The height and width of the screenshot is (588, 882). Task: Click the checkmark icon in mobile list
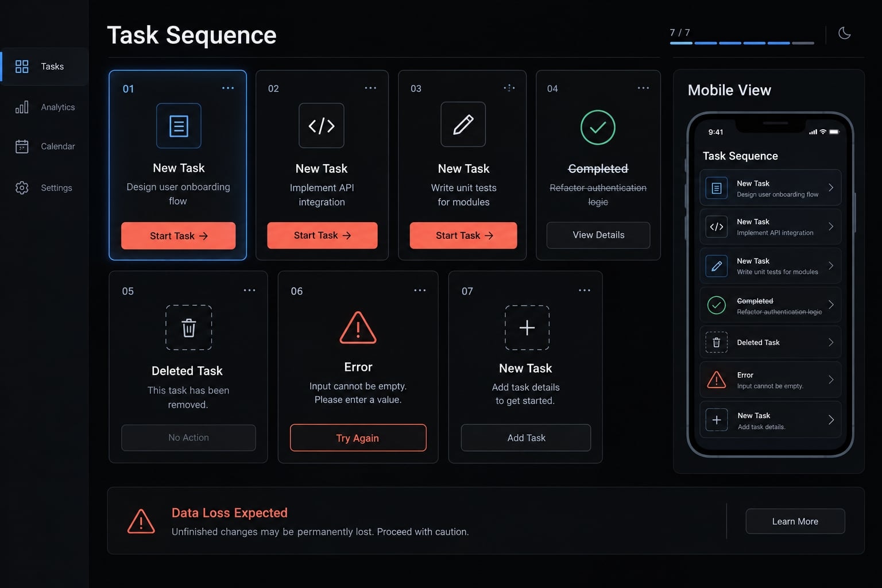click(x=717, y=305)
